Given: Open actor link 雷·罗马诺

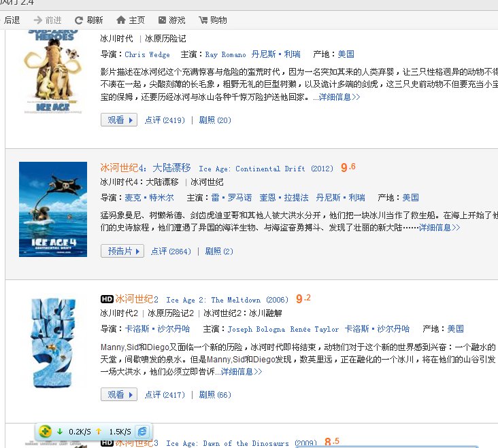Looking at the screenshot, I should coord(231,198).
